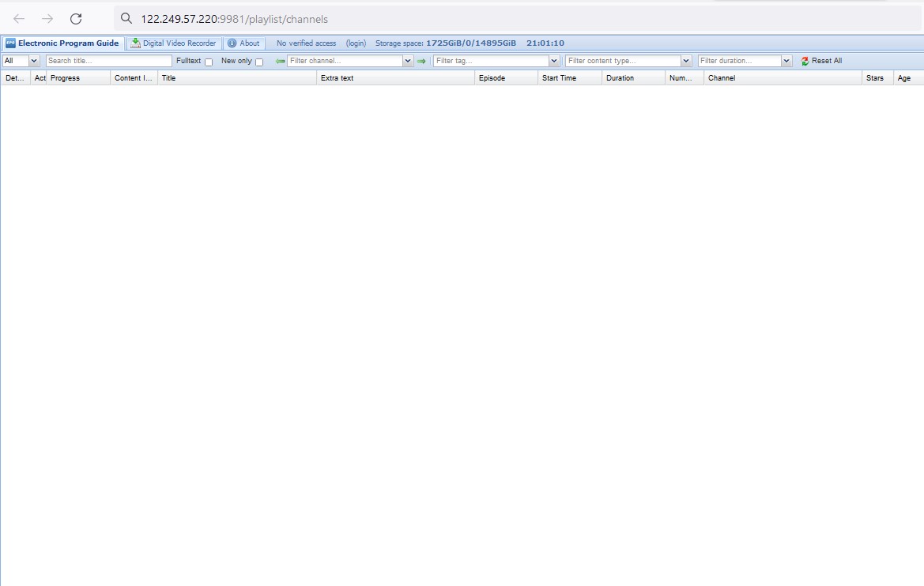Click the clock time 21:01:10
924x586 pixels.
pos(545,43)
